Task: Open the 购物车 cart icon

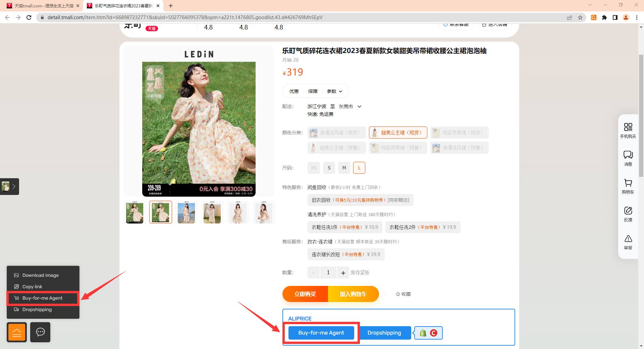Action: click(x=628, y=183)
